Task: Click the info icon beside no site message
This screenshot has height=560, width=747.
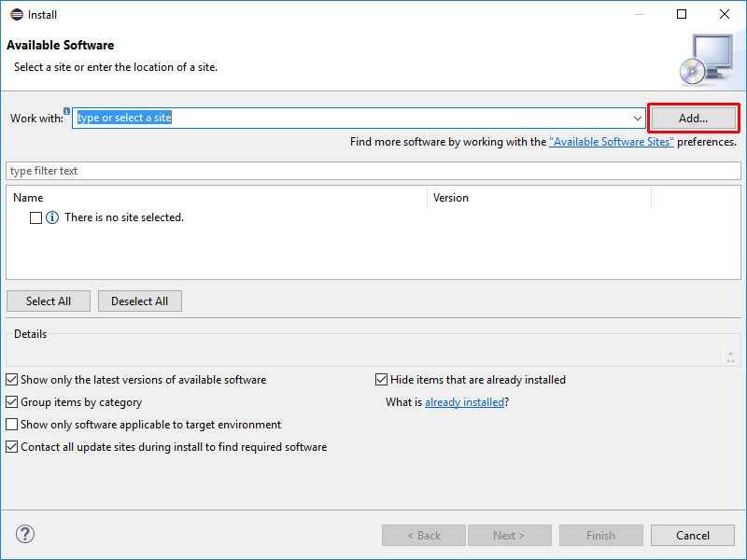Action: (52, 217)
